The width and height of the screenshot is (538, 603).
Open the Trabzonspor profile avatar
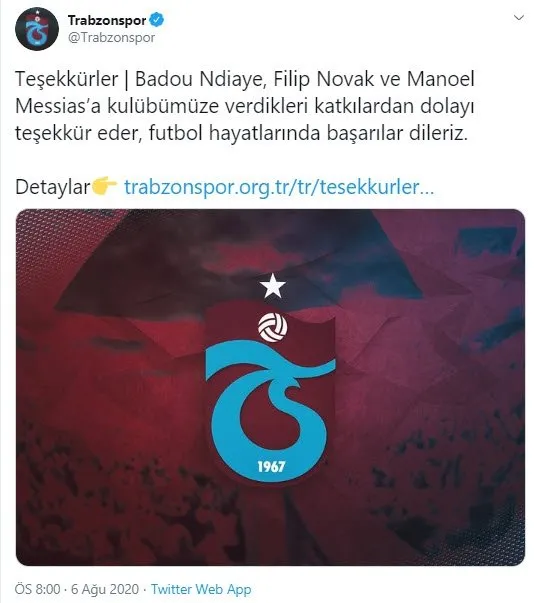pyautogui.click(x=37, y=29)
